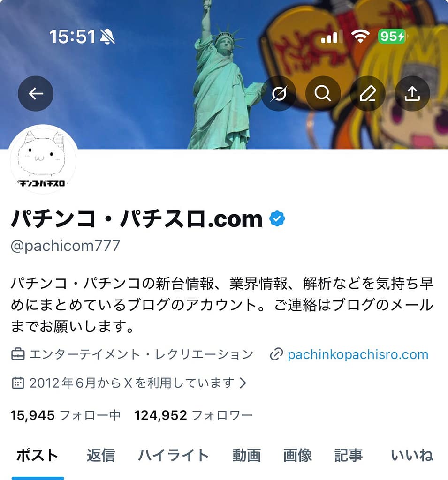Switch to the 返信 tab
The height and width of the screenshot is (480, 448).
point(101,455)
